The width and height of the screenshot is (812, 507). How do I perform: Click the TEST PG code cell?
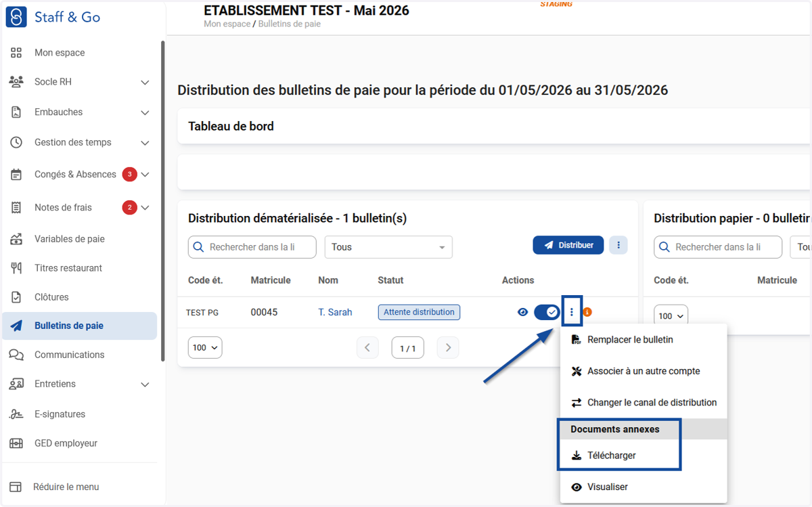point(202,312)
